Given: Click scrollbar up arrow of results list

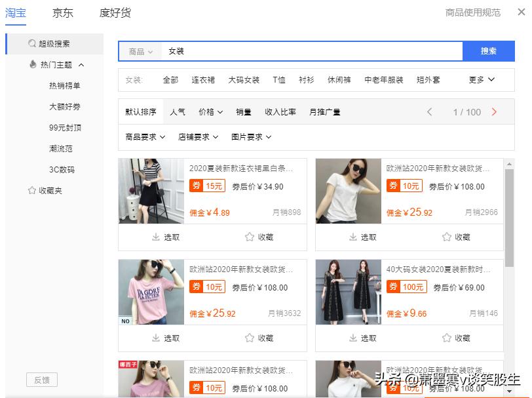Looking at the screenshot, I should pos(509,165).
